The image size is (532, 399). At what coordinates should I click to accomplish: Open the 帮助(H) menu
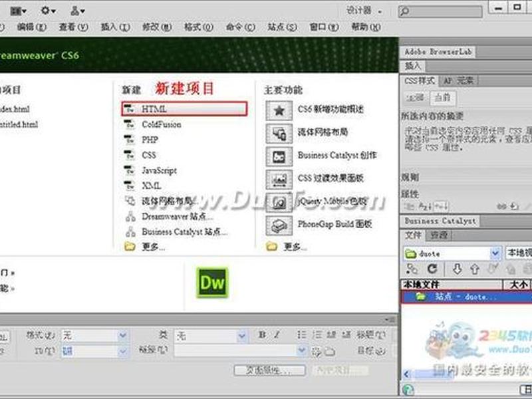click(x=366, y=27)
